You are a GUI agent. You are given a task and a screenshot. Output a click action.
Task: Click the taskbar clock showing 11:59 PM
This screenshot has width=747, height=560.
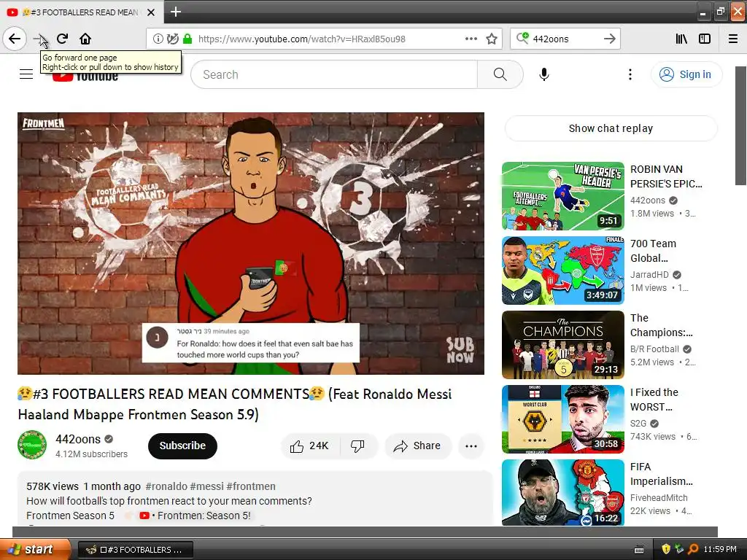(720, 549)
